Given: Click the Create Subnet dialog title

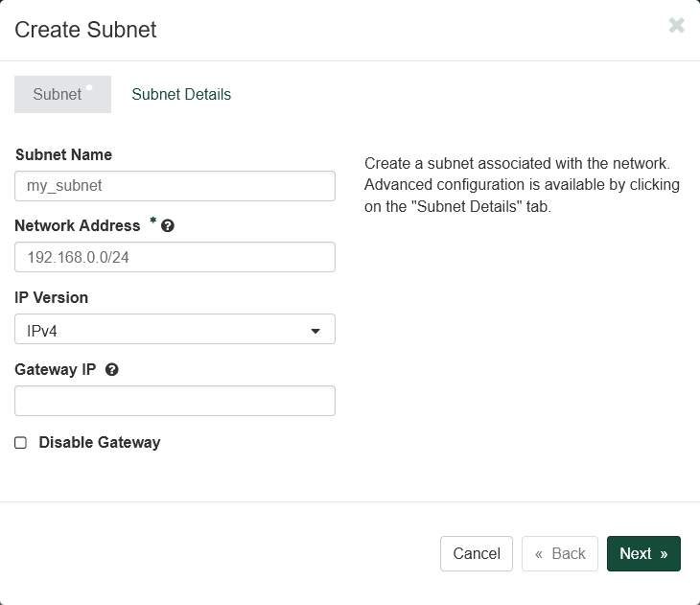Looking at the screenshot, I should 85,30.
